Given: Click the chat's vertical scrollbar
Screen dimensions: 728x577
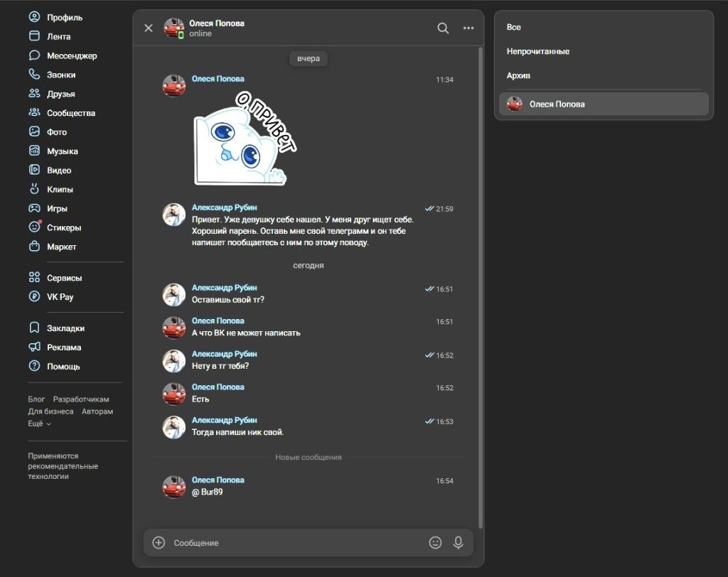Looking at the screenshot, I should coord(481,284).
